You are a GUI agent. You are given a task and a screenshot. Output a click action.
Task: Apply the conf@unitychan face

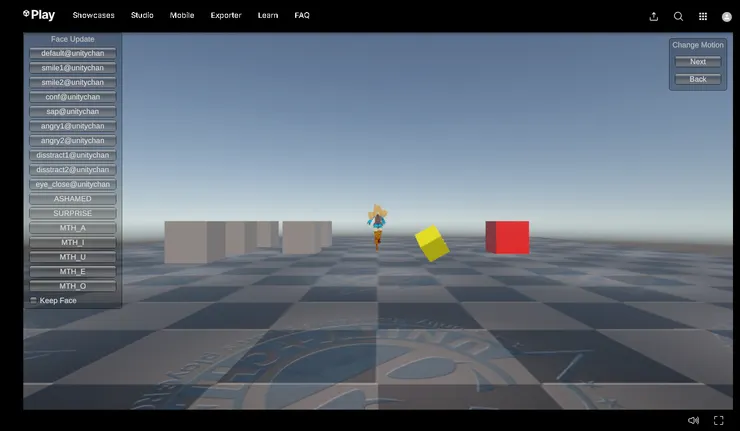coord(73,97)
